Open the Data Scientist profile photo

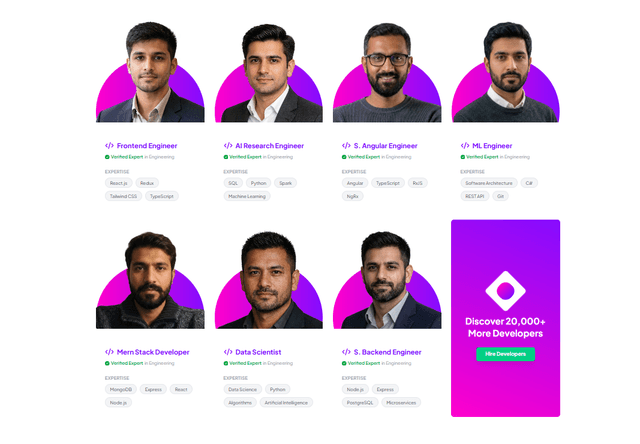pos(269,280)
